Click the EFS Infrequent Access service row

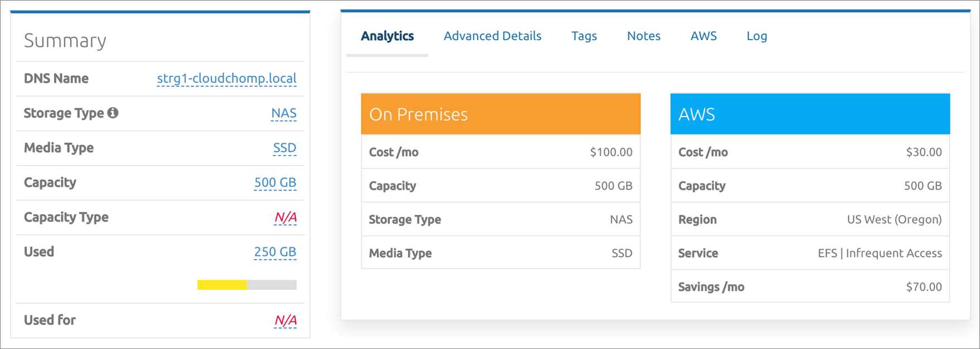pyautogui.click(x=810, y=253)
